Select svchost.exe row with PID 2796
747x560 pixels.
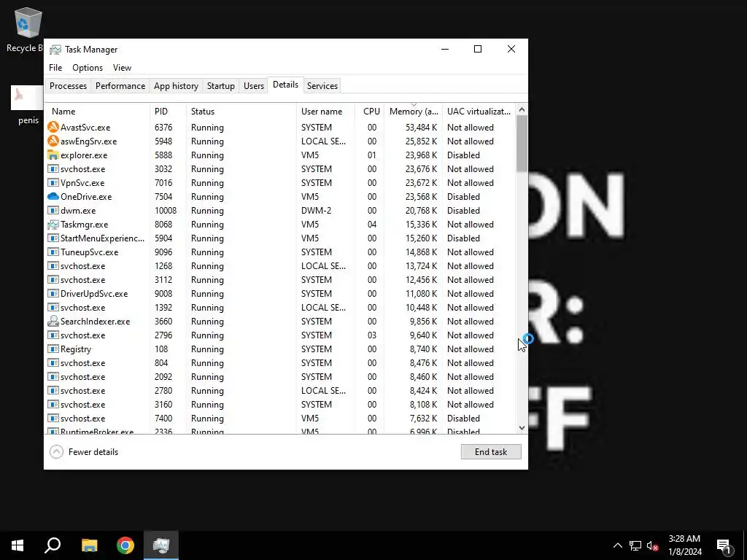(280, 335)
